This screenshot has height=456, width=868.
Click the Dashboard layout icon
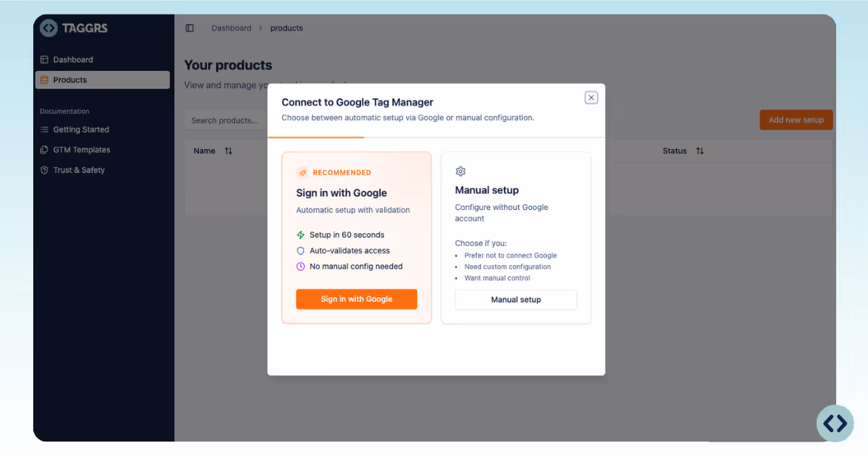45,59
